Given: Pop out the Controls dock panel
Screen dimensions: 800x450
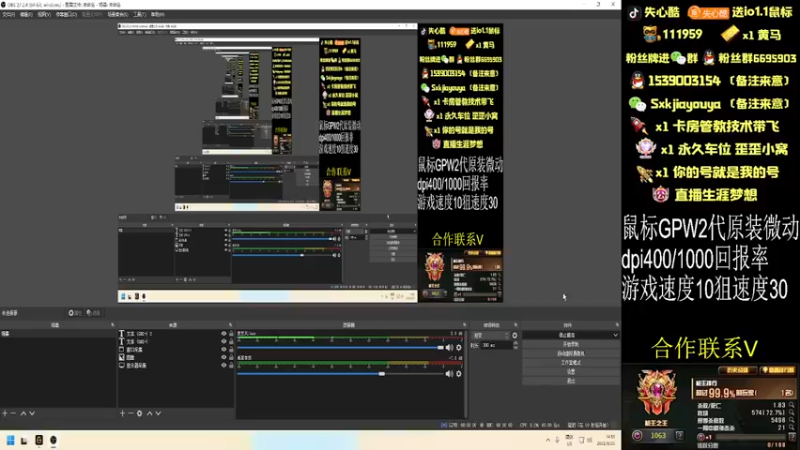Looking at the screenshot, I should point(617,325).
